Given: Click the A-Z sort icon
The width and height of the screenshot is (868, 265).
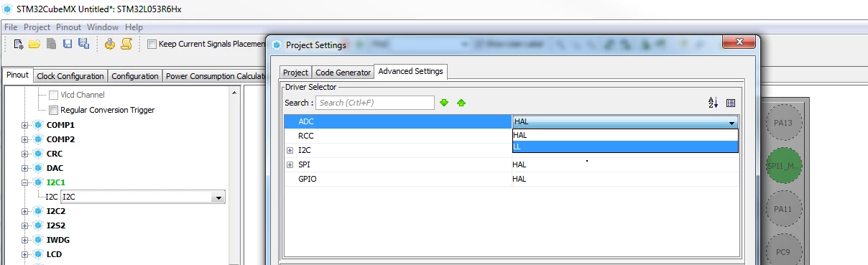Looking at the screenshot, I should tap(714, 103).
